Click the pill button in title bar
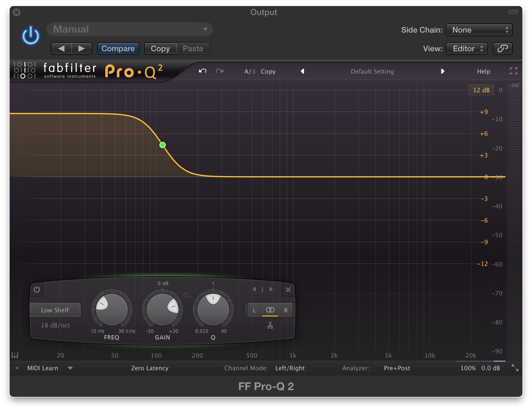The image size is (532, 410). pos(513,12)
